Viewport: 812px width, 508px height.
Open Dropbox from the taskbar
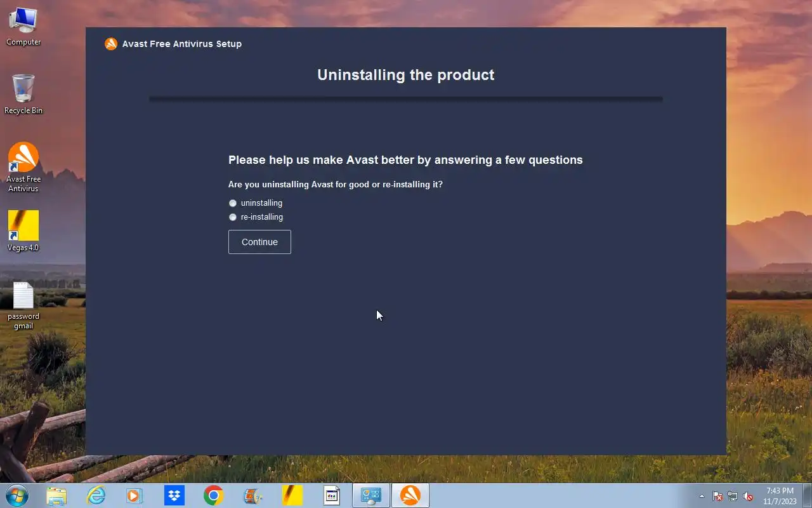tap(174, 495)
